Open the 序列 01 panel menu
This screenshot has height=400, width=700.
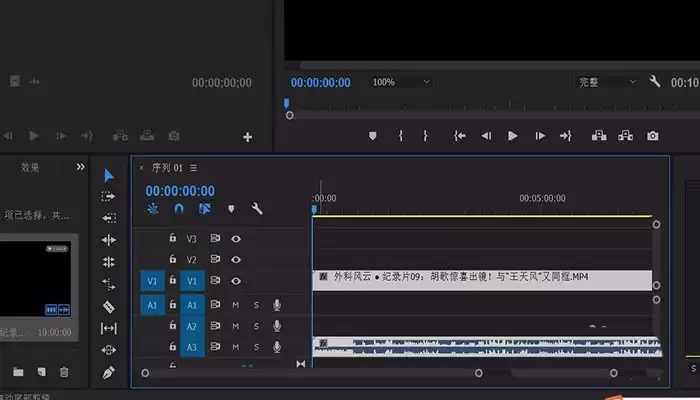coord(194,167)
